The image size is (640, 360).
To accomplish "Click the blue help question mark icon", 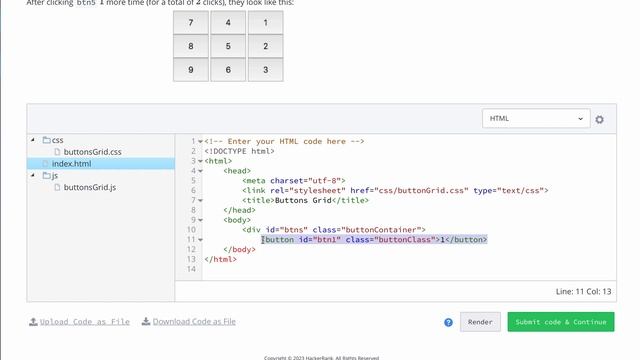I will tap(448, 322).
